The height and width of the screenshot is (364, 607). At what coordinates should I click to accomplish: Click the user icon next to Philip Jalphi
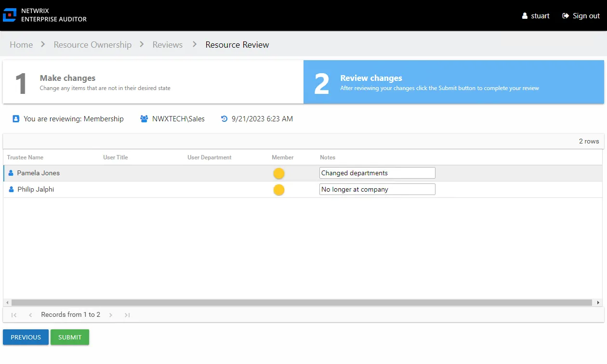click(11, 189)
